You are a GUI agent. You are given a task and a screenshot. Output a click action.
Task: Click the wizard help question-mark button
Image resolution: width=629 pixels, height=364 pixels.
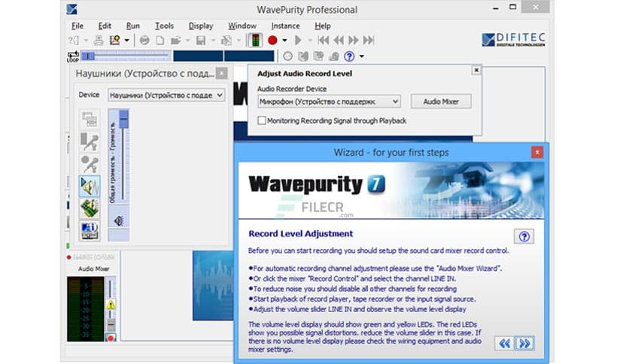(x=524, y=236)
